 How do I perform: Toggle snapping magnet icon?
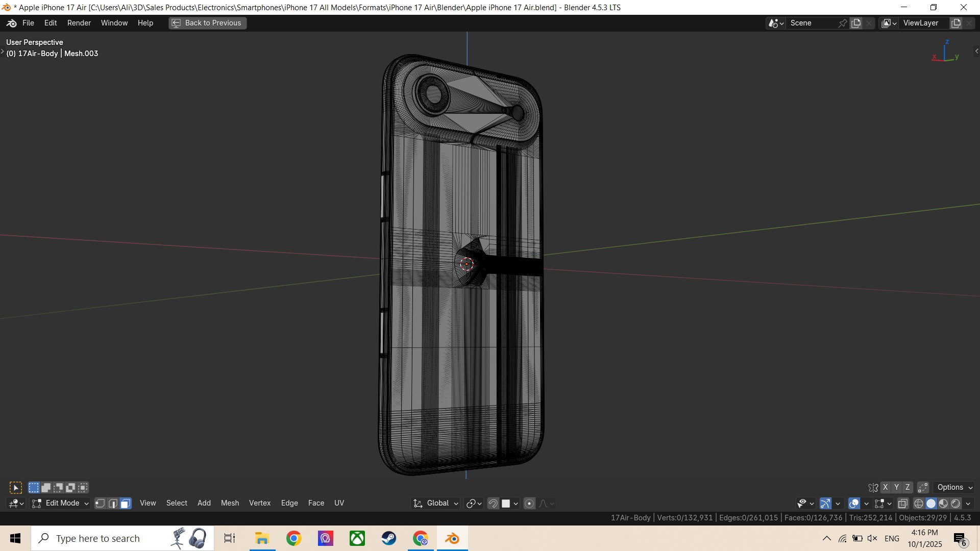click(x=493, y=504)
